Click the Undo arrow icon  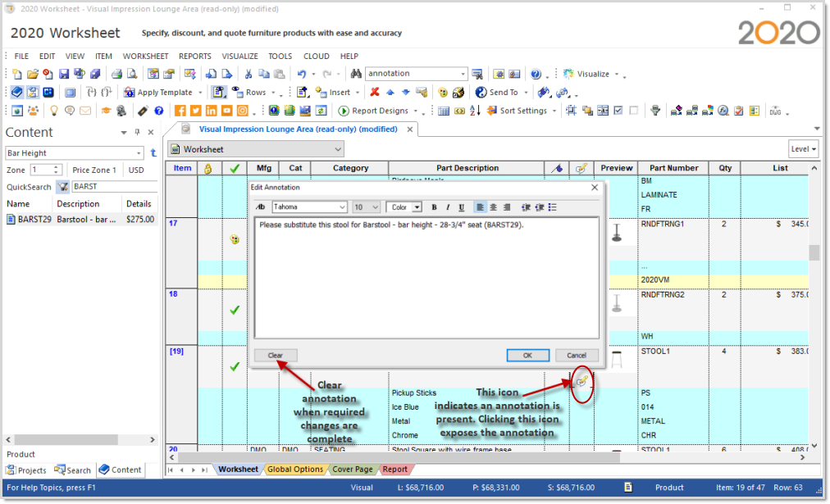click(x=302, y=74)
